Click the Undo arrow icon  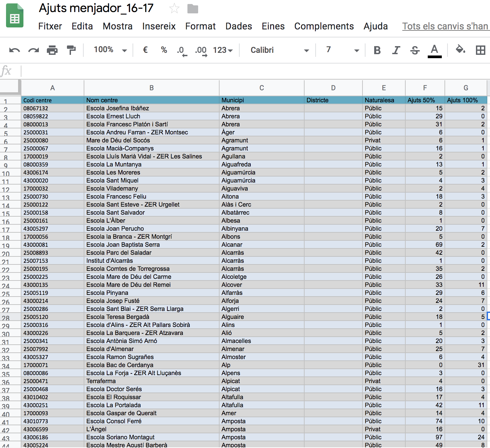[x=14, y=50]
